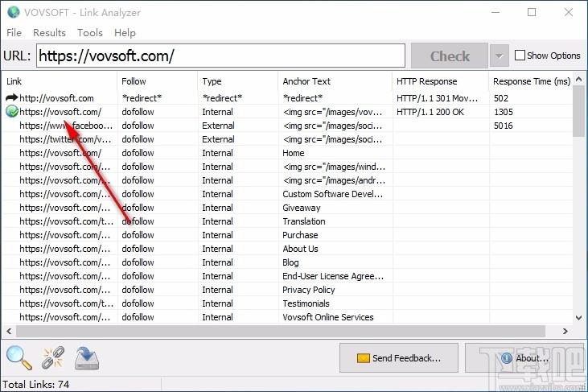Click the magnifier search icon
588x392 pixels.
(x=19, y=357)
